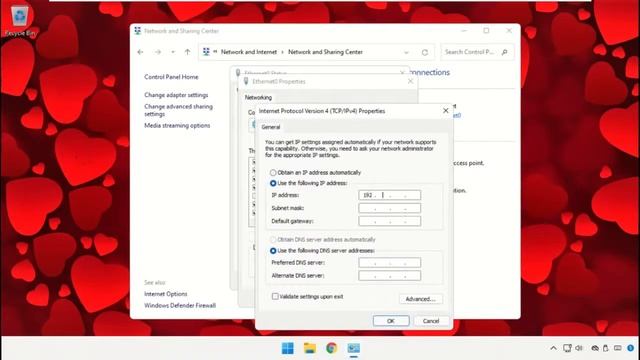Image resolution: width=640 pixels, height=360 pixels.
Task: Expand the address bar history dropdown
Action: 406,52
